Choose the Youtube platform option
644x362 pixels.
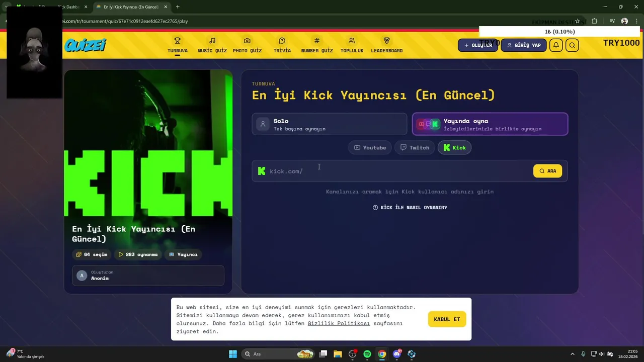click(370, 147)
